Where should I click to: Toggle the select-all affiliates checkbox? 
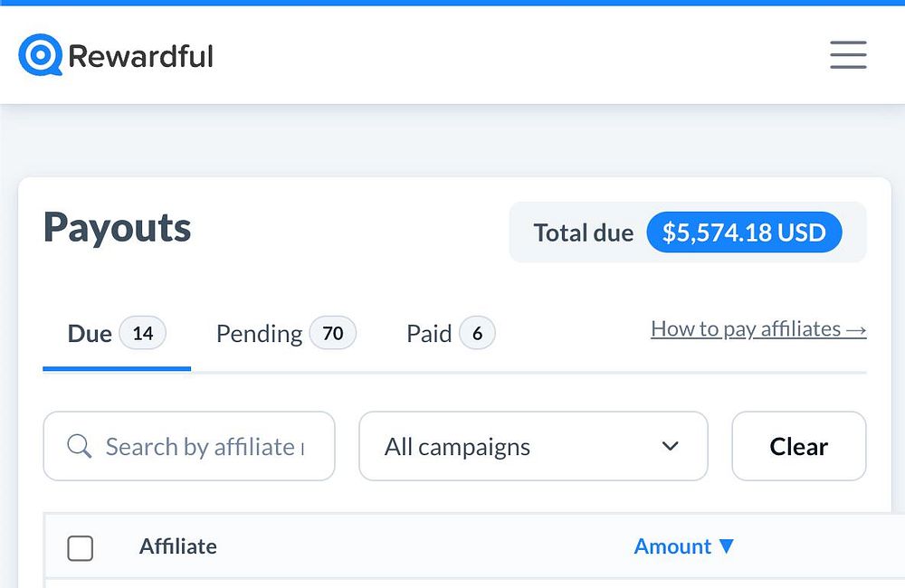[81, 547]
